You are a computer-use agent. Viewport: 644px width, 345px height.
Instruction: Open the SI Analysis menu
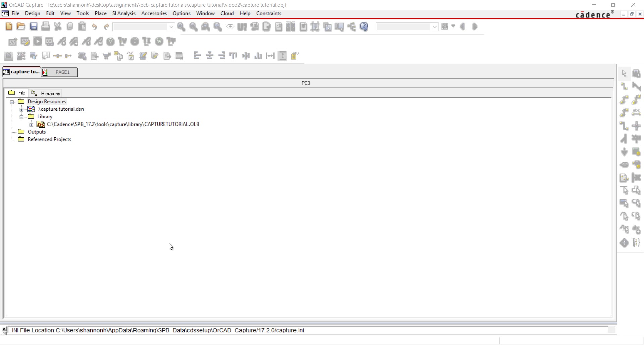[124, 13]
